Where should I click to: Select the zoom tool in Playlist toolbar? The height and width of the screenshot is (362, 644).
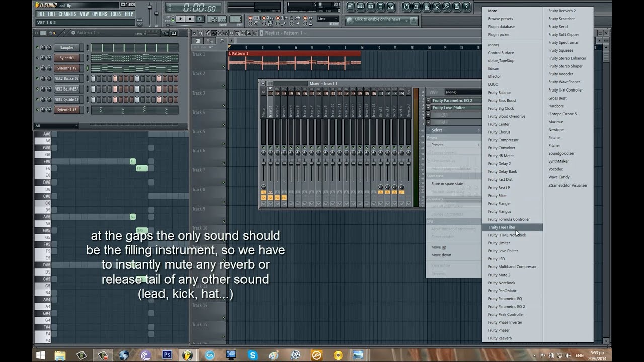pos(249,33)
